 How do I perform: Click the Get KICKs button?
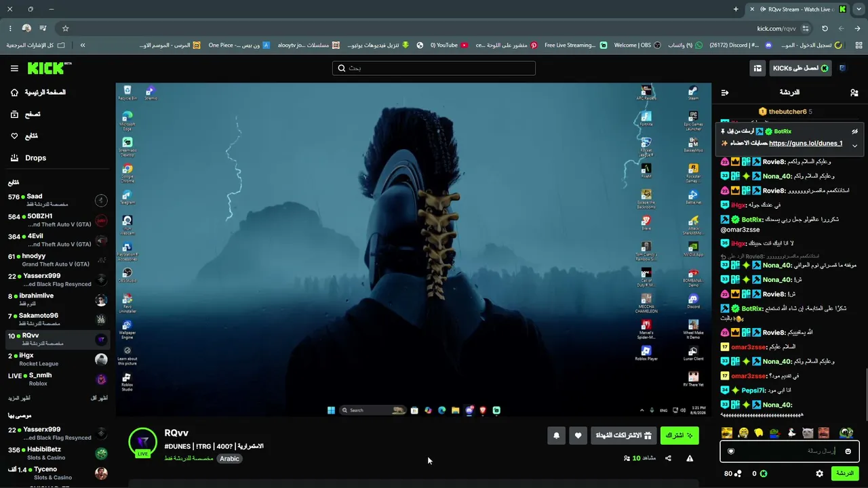tap(800, 68)
